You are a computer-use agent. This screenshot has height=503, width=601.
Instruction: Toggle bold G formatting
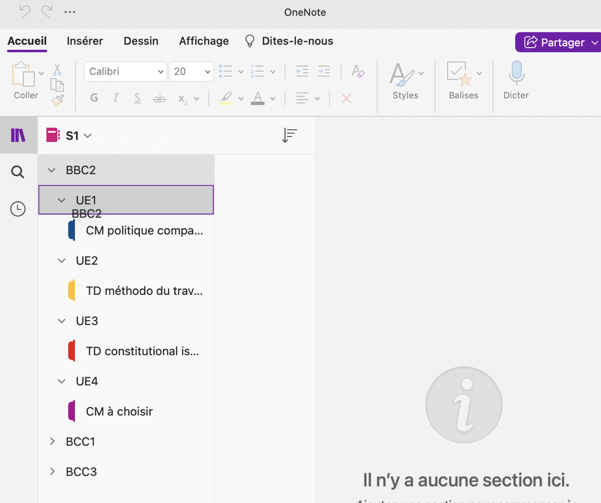pos(94,98)
